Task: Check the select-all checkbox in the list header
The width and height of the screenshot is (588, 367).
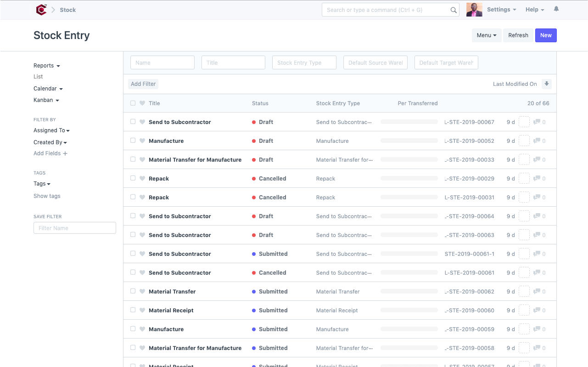Action: [132, 103]
